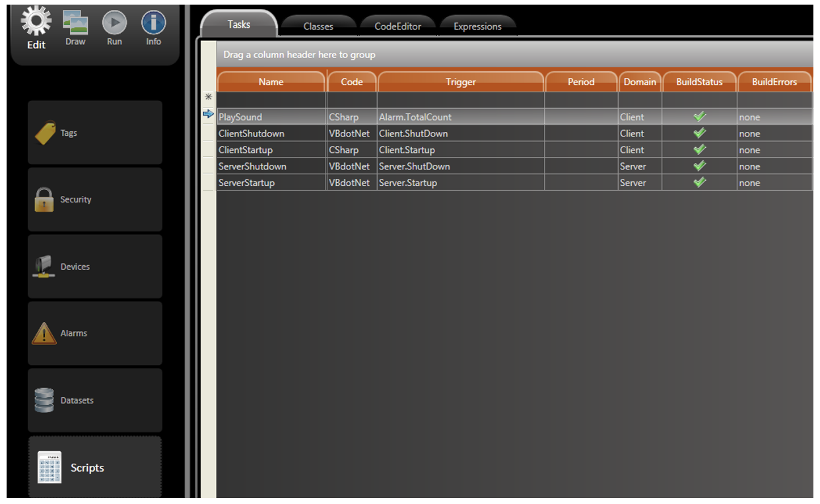Image resolution: width=820 pixels, height=504 pixels.
Task: Switch to the CodeEditor tab
Action: tap(397, 26)
